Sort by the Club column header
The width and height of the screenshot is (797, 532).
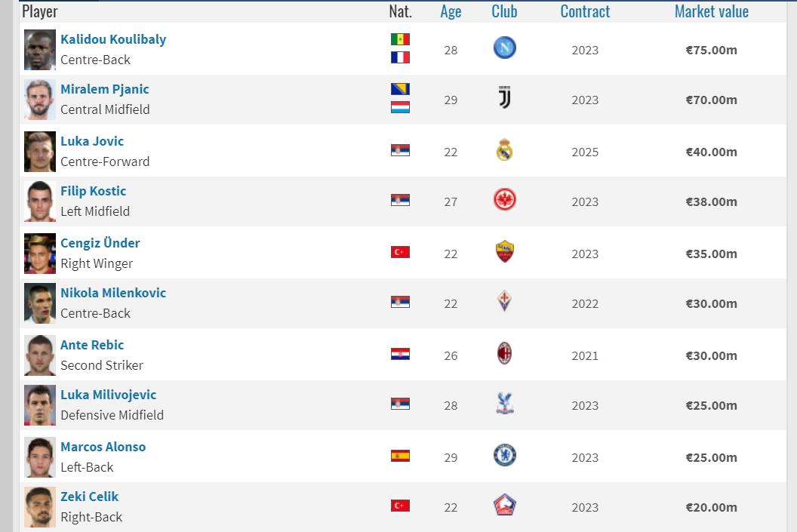[x=504, y=11]
